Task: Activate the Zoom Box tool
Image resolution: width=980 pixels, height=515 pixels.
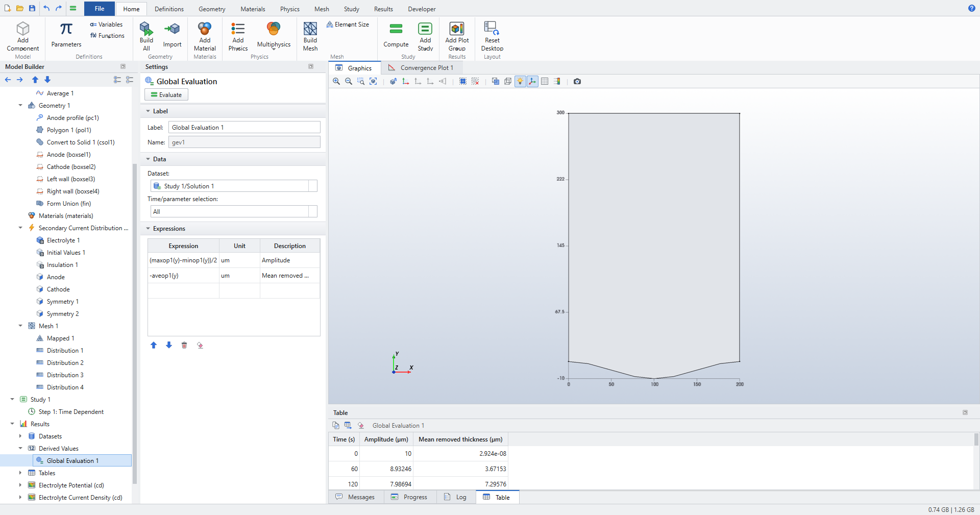Action: coord(361,81)
